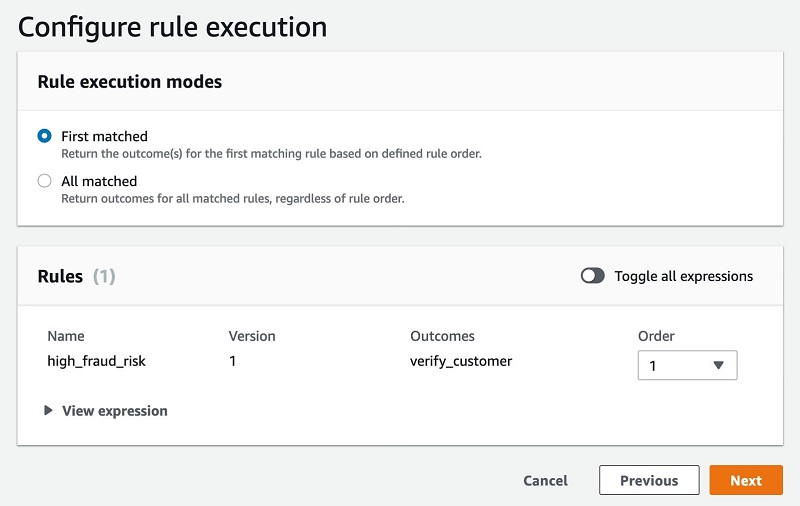Select the All matched radio button
The height and width of the screenshot is (506, 800).
[x=44, y=181]
